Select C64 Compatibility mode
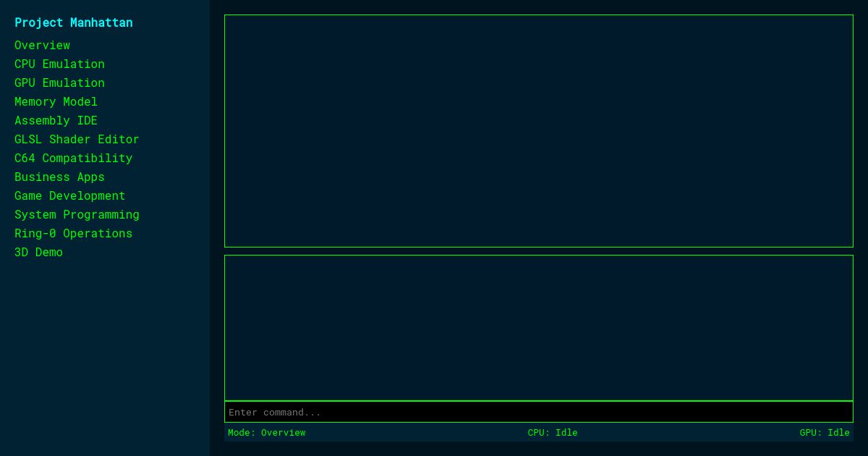Viewport: 868px width, 456px height. (73, 158)
